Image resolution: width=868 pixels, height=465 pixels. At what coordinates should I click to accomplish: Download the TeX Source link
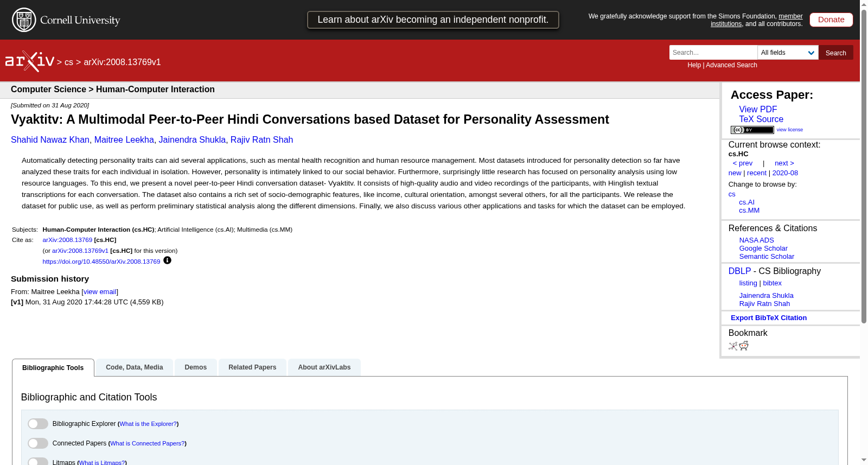point(761,119)
